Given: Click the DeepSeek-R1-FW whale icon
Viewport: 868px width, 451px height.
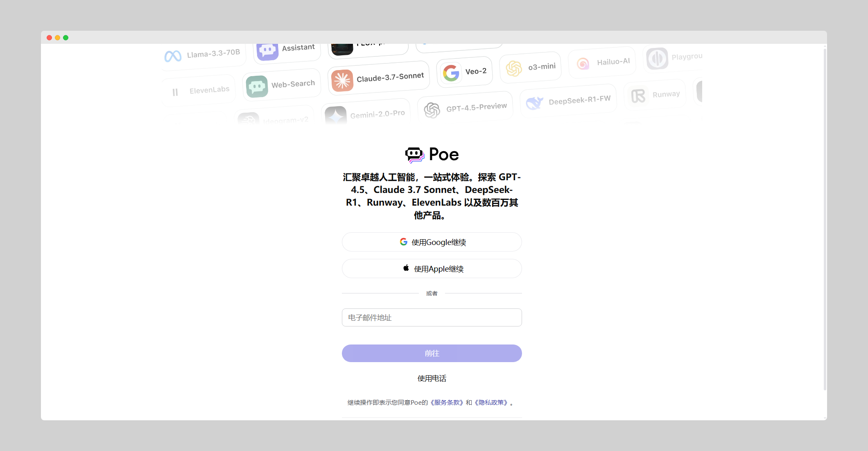Looking at the screenshot, I should pyautogui.click(x=534, y=103).
